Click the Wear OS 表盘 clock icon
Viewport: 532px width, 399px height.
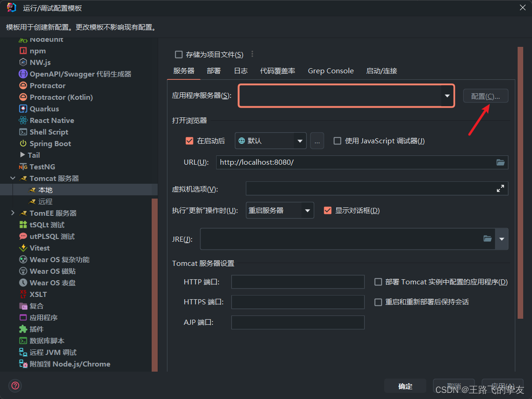23,283
